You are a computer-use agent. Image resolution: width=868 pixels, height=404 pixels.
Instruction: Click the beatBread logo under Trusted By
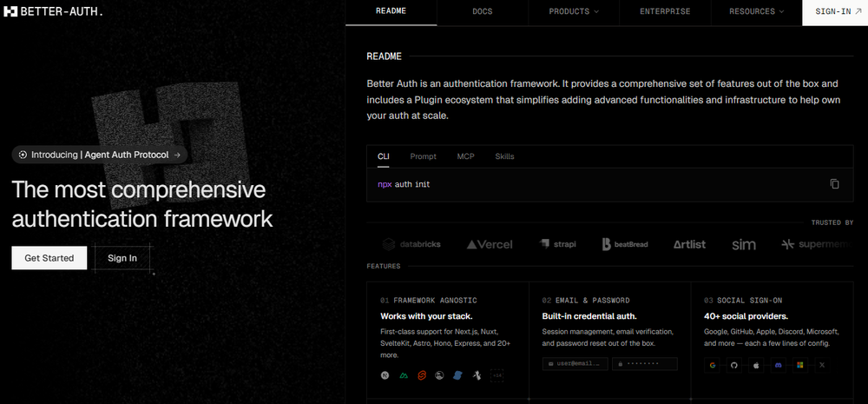coord(625,244)
